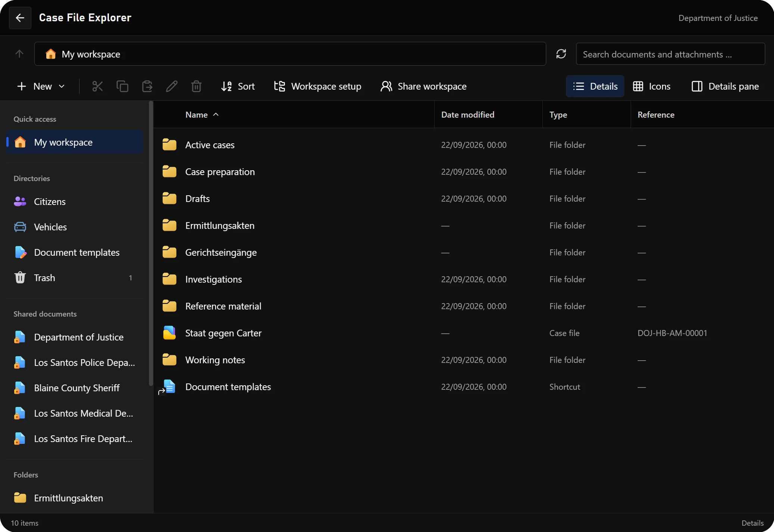Click the Case file type cell
This screenshot has width=774, height=532.
(x=565, y=333)
